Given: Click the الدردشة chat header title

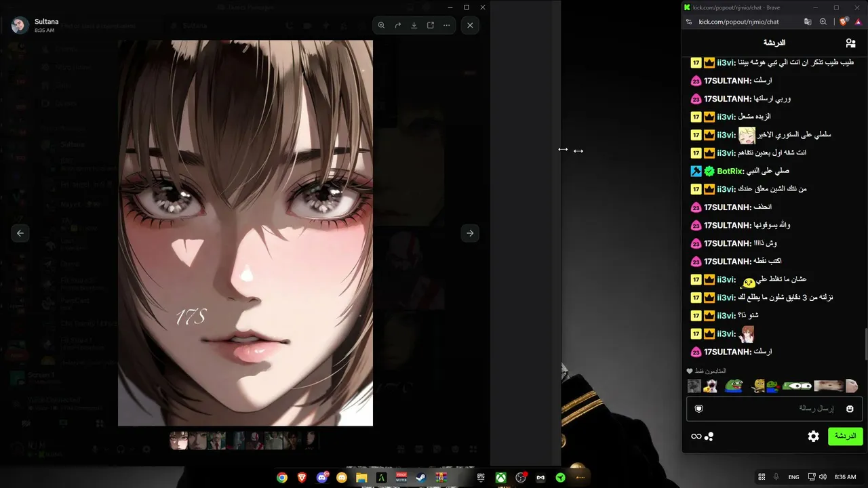Looking at the screenshot, I should coord(774,43).
